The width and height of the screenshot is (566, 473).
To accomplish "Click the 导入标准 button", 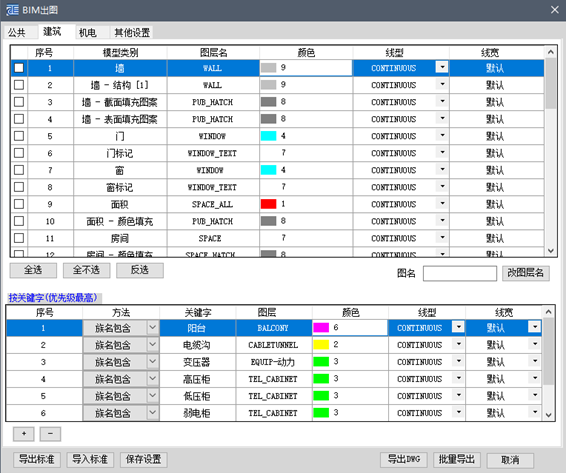I will pos(90,460).
